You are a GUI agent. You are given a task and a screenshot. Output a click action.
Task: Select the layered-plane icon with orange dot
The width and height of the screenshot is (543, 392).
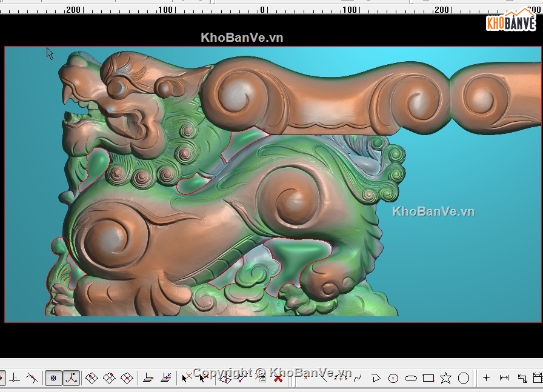pyautogui.click(x=148, y=378)
